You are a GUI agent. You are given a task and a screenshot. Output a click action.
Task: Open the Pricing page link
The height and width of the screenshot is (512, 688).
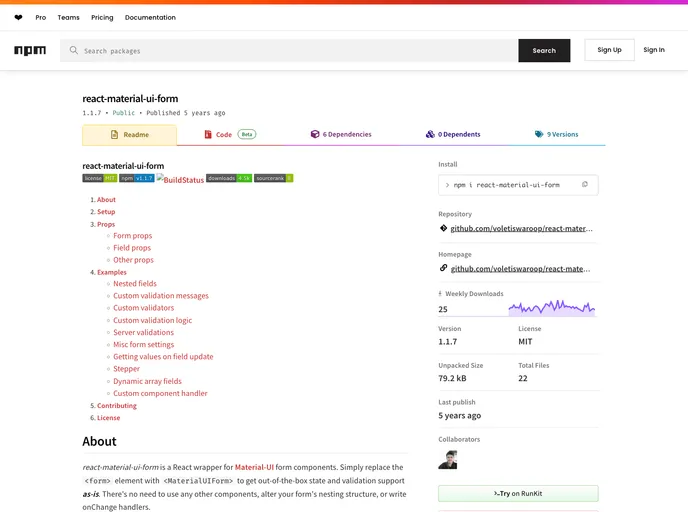pyautogui.click(x=102, y=18)
